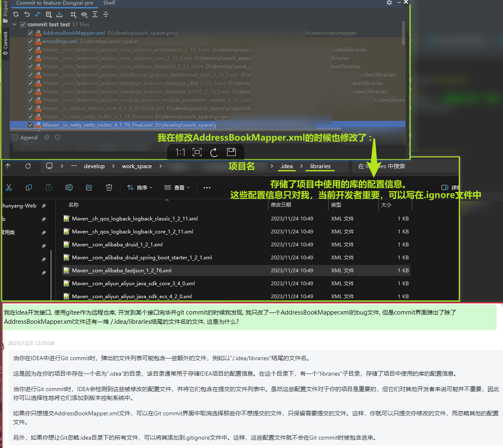Click the Explorer refresh icon
This screenshot has width=503, height=448.
click(x=28, y=166)
